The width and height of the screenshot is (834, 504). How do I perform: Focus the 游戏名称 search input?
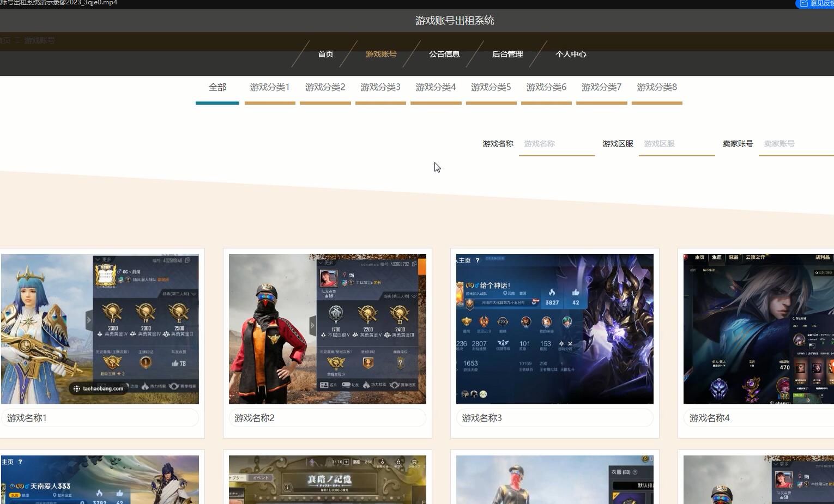pyautogui.click(x=557, y=144)
